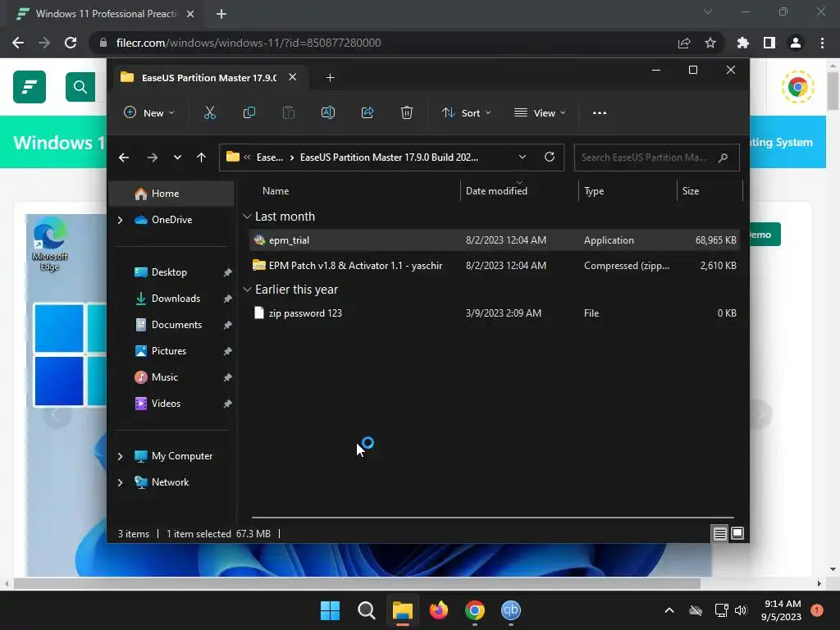Sort by the Name column header

point(276,190)
